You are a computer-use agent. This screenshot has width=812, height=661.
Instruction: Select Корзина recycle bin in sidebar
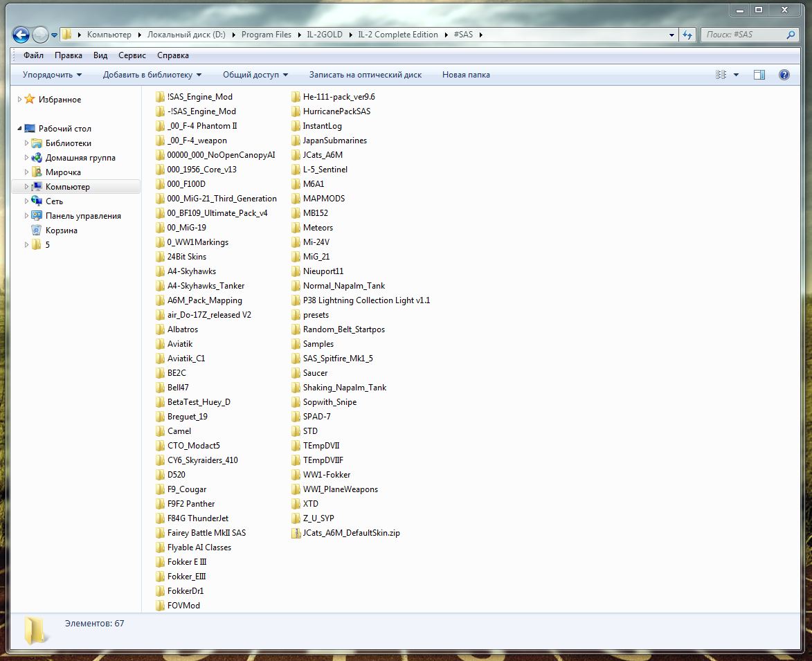tap(61, 230)
